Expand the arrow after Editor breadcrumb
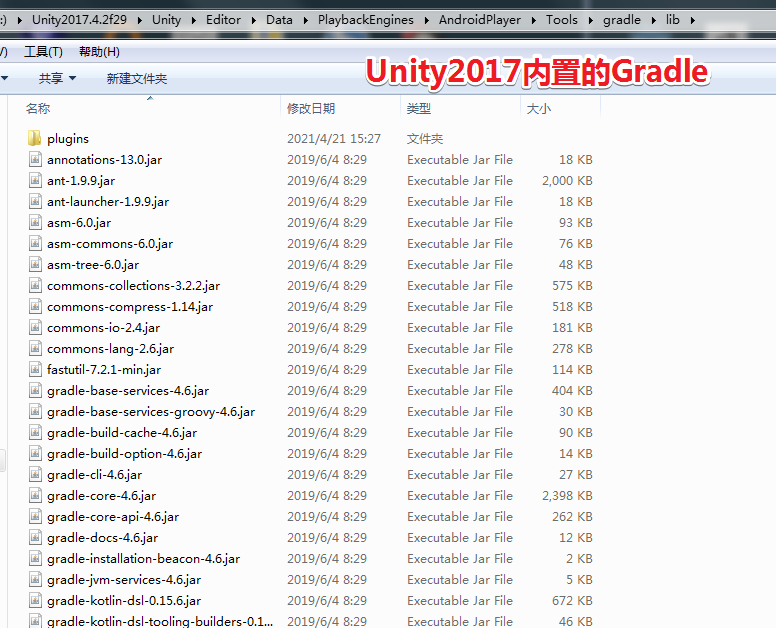This screenshot has height=628, width=776. [x=253, y=20]
